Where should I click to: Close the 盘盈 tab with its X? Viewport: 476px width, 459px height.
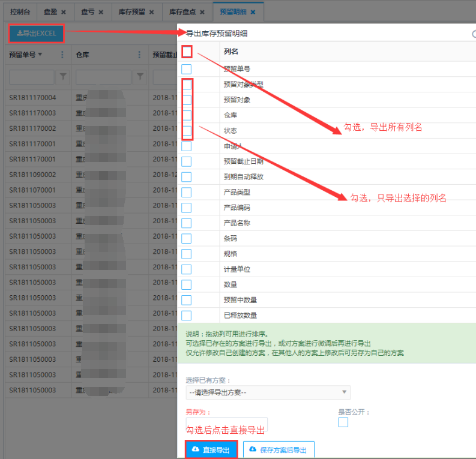[x=63, y=12]
